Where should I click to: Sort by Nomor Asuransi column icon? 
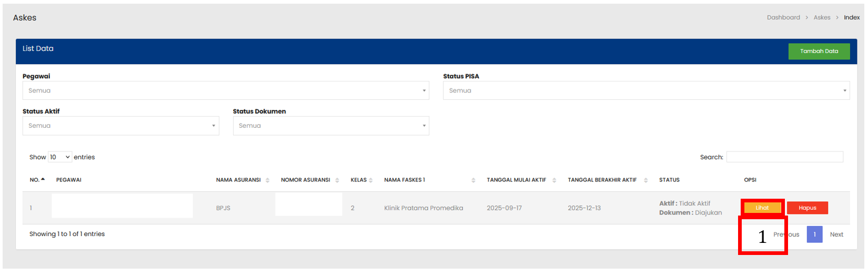pyautogui.click(x=337, y=180)
